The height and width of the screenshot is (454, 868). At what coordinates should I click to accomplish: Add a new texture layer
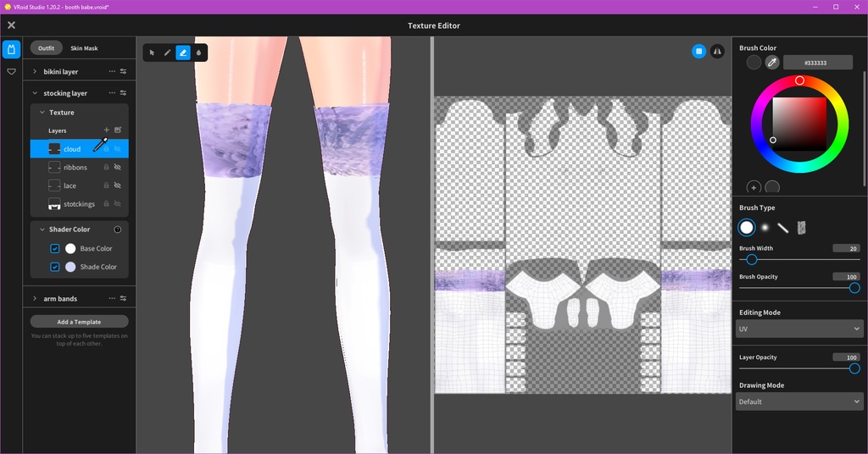click(106, 130)
